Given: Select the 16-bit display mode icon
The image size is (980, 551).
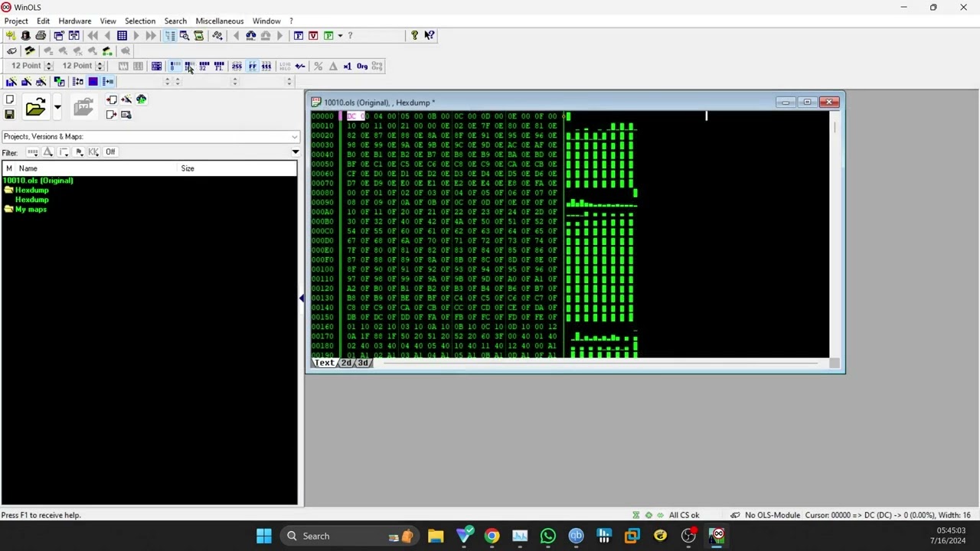Looking at the screenshot, I should [189, 66].
